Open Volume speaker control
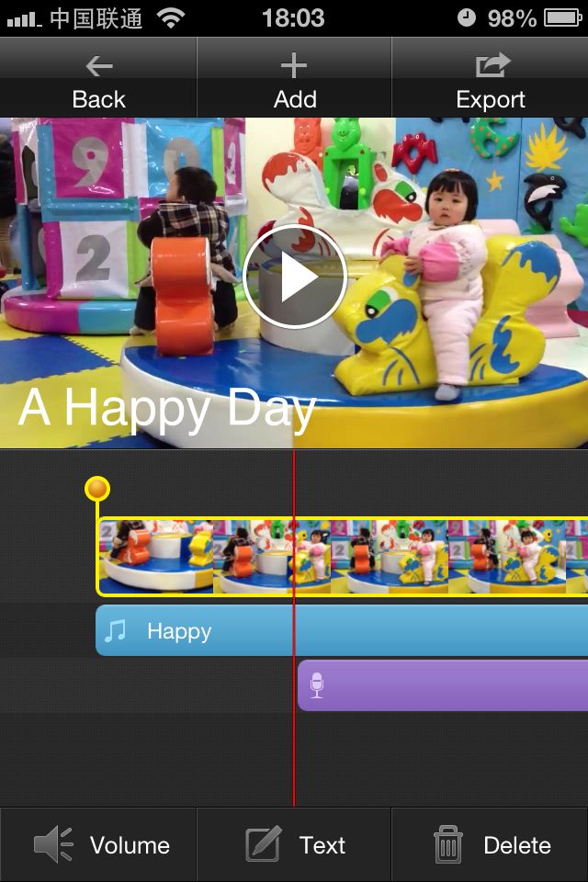The width and height of the screenshot is (588, 882). 53,843
